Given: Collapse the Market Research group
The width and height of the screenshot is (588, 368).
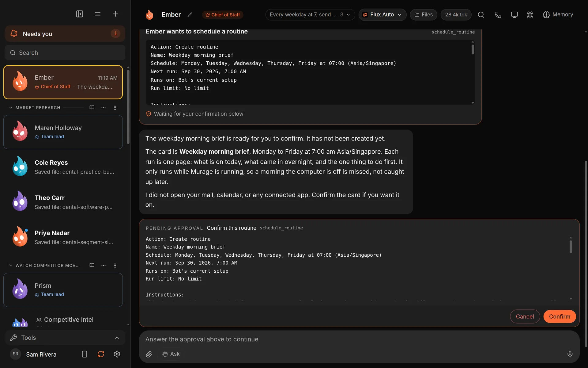Looking at the screenshot, I should point(10,108).
